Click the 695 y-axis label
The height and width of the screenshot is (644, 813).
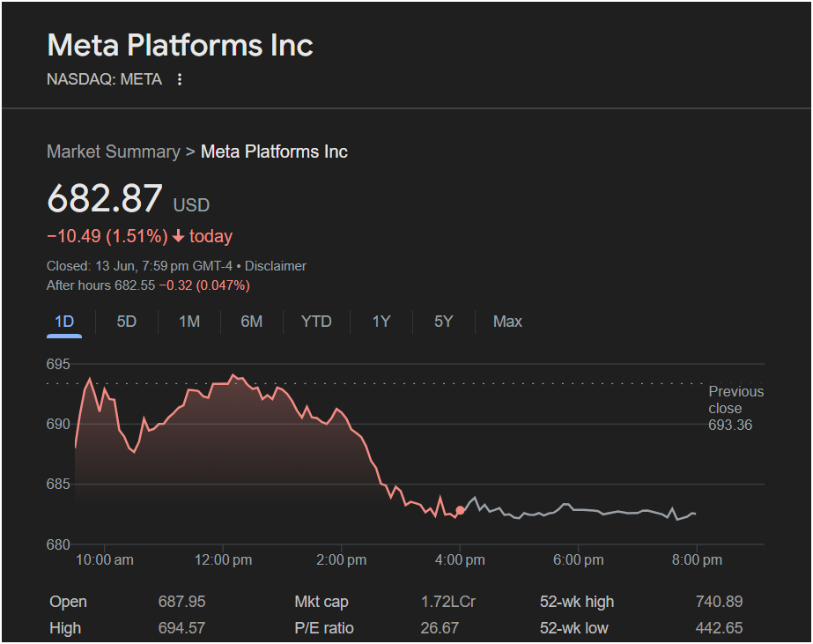[58, 364]
